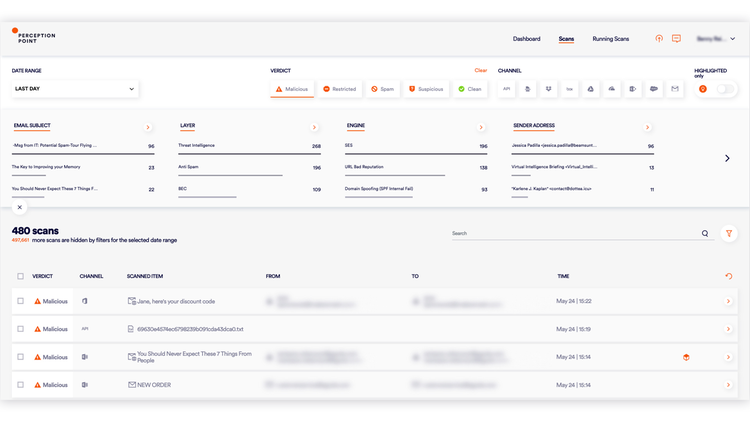
Task: Check the select-all checkbox in table header
Action: coord(20,276)
